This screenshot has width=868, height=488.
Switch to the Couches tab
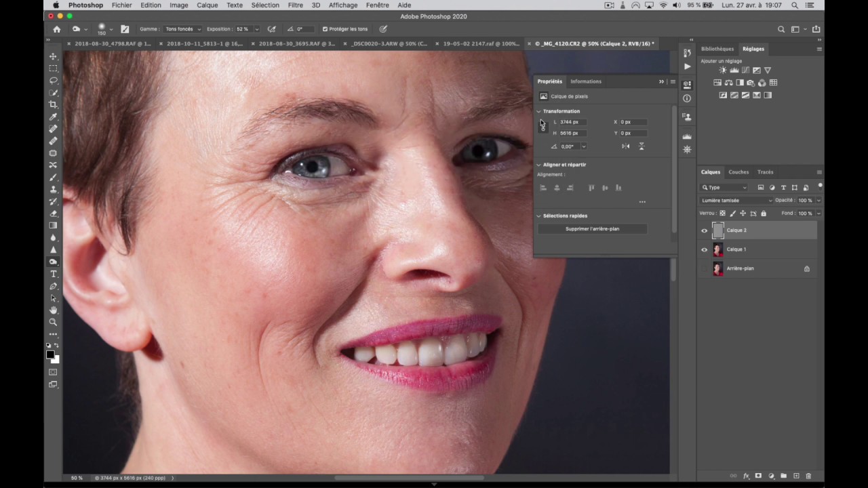[x=738, y=172]
